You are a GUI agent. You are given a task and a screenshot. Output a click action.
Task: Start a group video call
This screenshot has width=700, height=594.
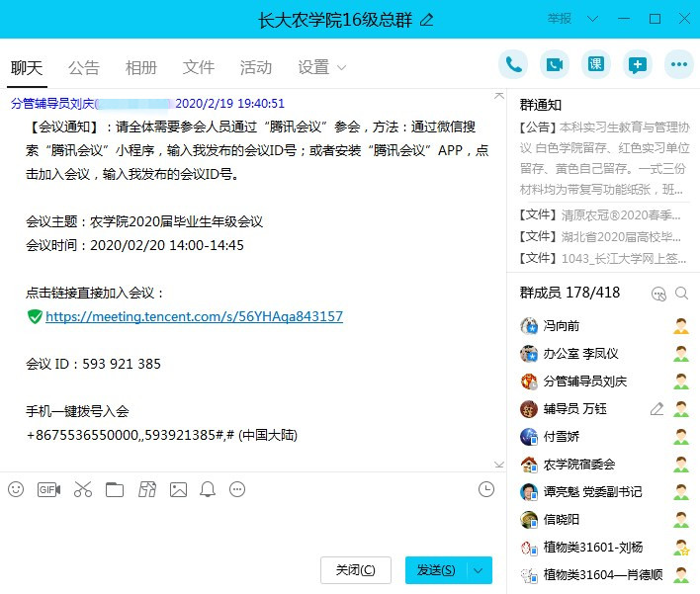pyautogui.click(x=555, y=64)
